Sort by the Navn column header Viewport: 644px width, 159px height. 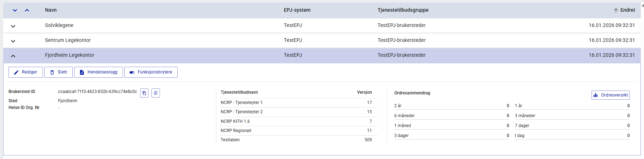coord(51,10)
